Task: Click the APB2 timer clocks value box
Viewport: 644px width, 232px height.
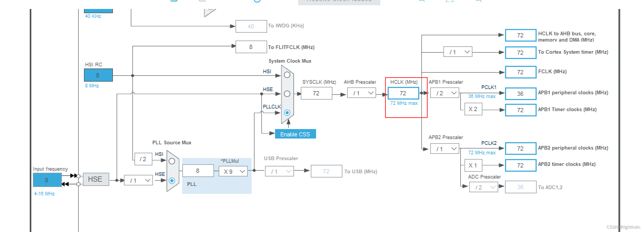Action: tap(521, 165)
